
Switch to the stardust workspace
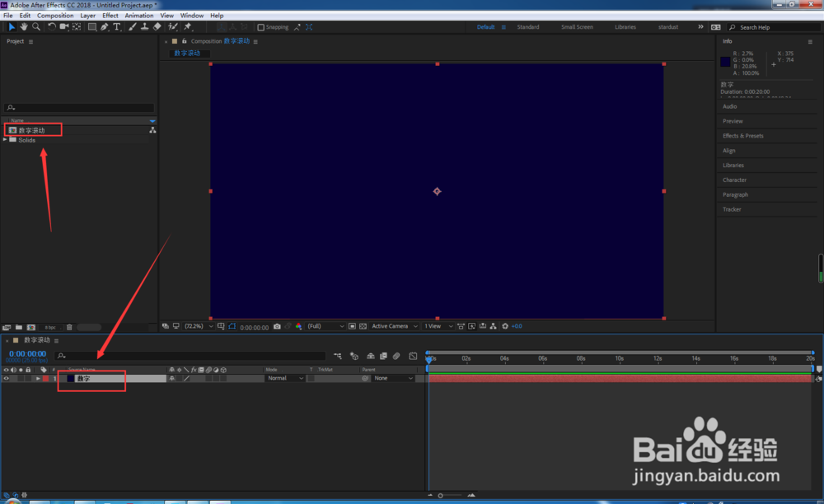coord(668,27)
